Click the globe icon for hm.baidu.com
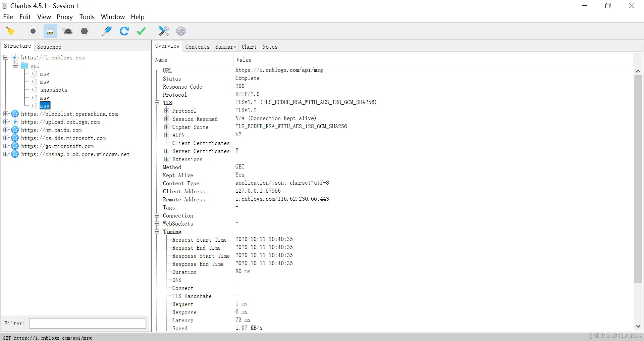The height and width of the screenshot is (341, 644). 15,130
